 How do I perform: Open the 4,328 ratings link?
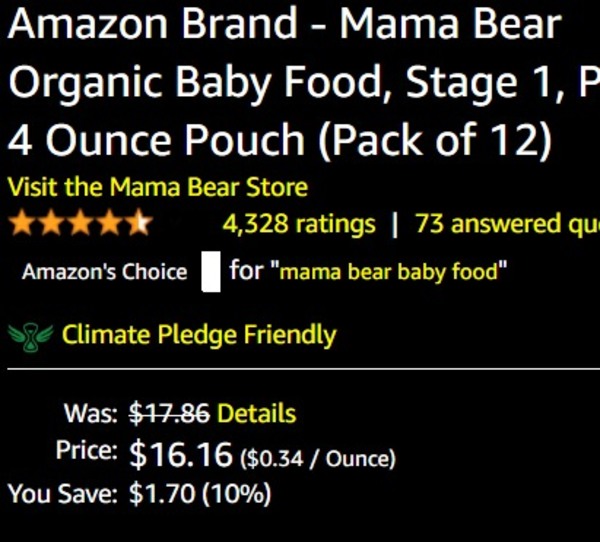[299, 224]
